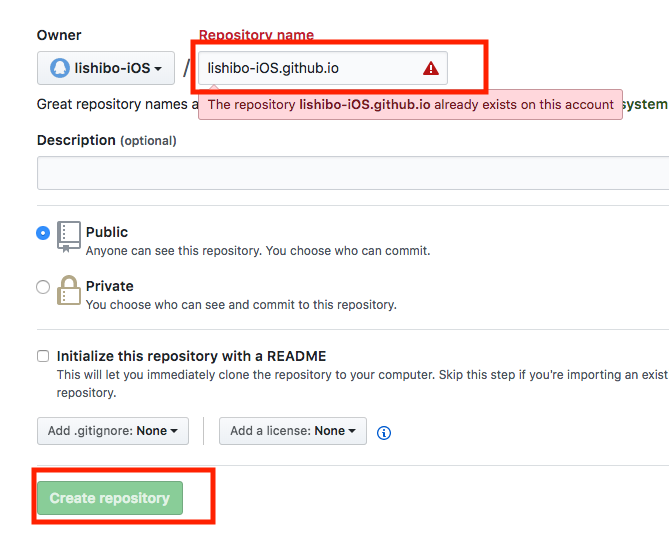Screen dimensions: 669x533
Task: Open the Add a license dropdown
Action: [x=293, y=431]
